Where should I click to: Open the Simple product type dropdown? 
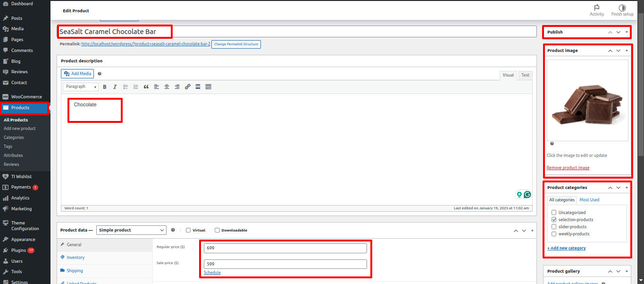(x=131, y=230)
